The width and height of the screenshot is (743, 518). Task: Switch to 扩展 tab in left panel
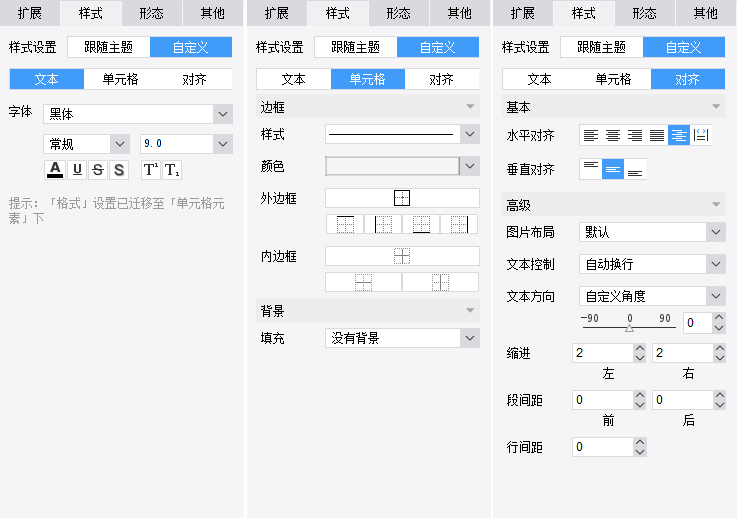tap(30, 13)
